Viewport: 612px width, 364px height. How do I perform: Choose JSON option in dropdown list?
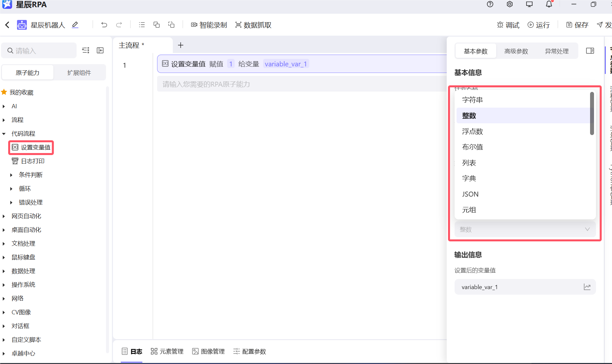coord(470,194)
